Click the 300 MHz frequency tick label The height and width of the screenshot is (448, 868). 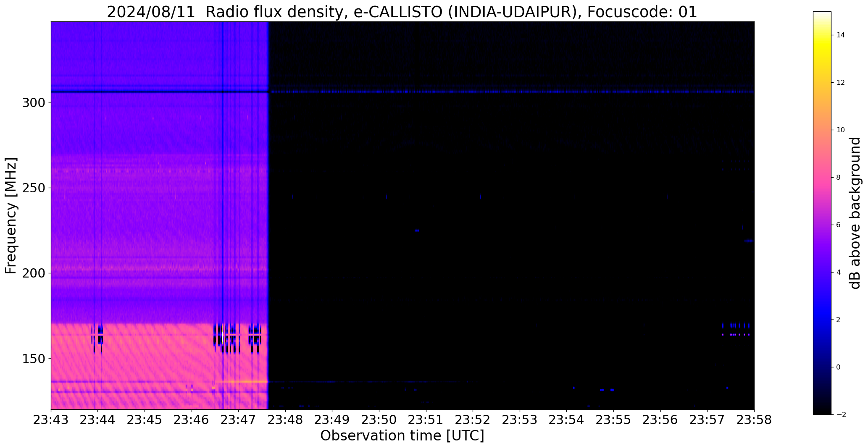pyautogui.click(x=33, y=102)
